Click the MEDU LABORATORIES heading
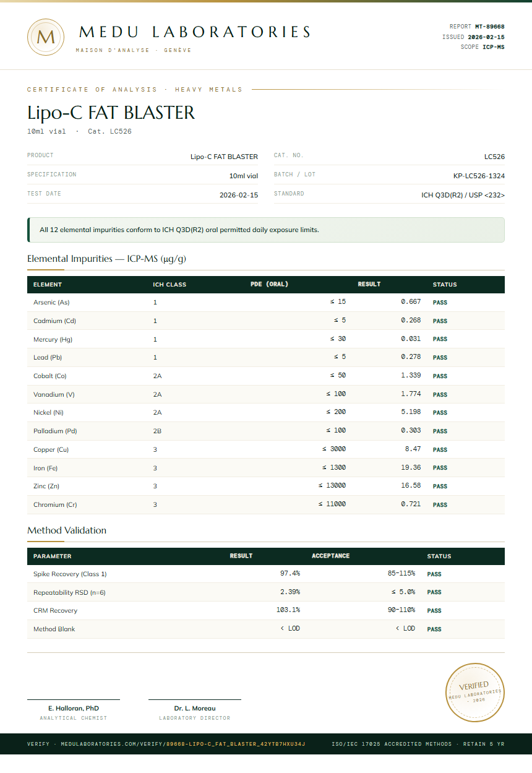 (x=195, y=32)
